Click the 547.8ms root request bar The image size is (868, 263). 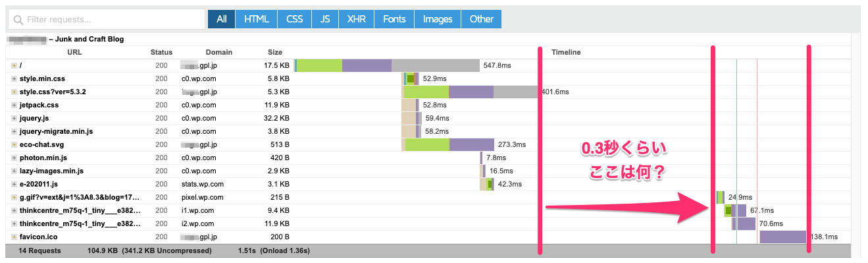[387, 65]
